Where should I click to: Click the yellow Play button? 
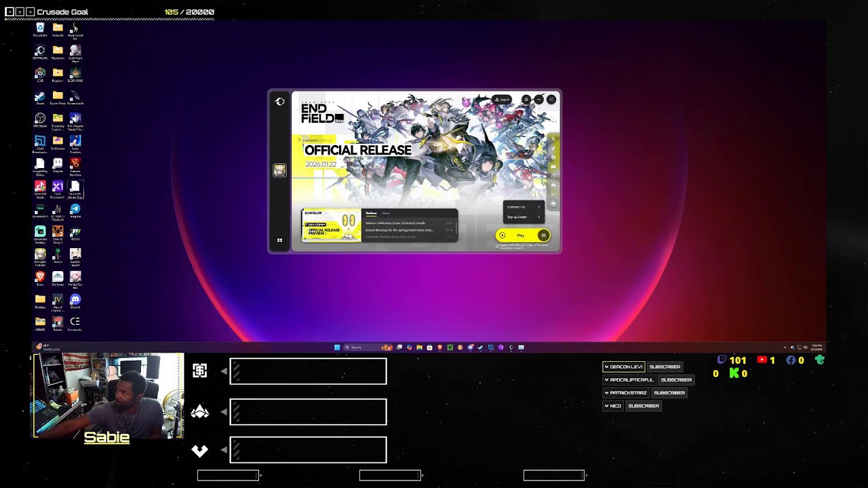520,235
